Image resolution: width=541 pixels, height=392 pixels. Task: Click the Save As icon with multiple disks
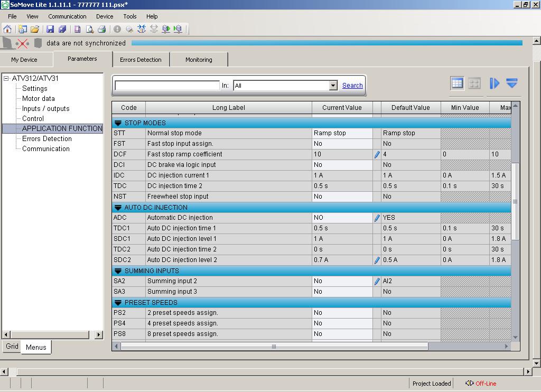62,29
